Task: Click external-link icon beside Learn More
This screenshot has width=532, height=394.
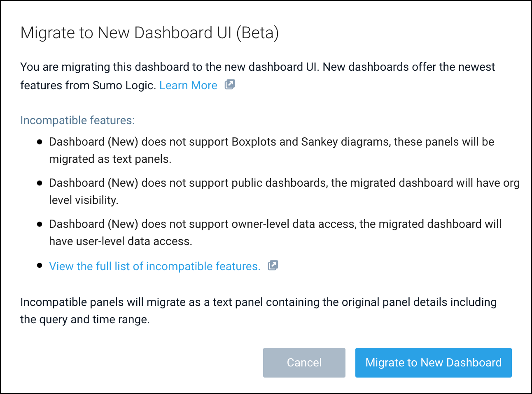Action: 229,85
